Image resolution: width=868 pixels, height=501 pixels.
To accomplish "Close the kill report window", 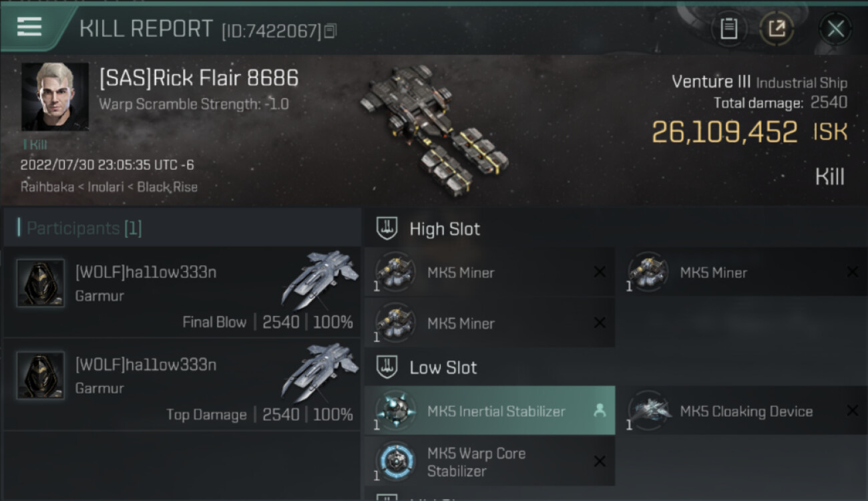I will [835, 29].
